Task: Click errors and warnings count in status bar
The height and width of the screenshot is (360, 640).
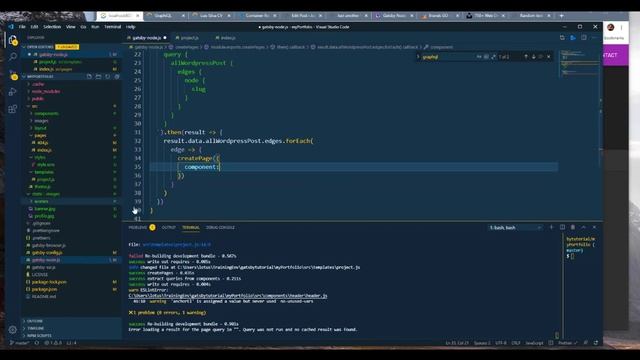Action: pyautogui.click(x=53, y=343)
